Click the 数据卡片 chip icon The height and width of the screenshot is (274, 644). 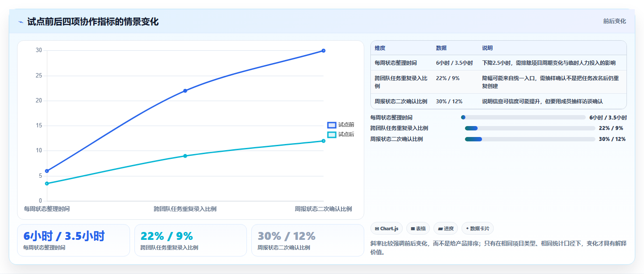pos(468,228)
